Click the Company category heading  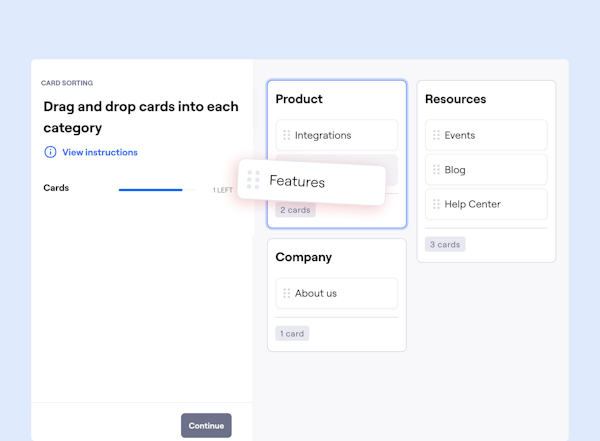tap(303, 257)
